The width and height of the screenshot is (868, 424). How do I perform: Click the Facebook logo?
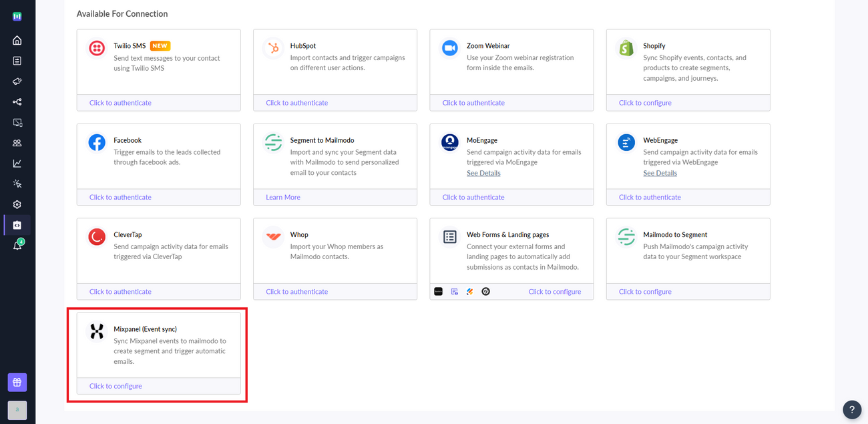pos(97,143)
